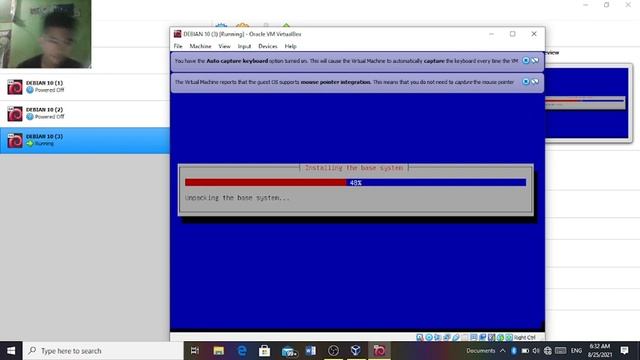Launch Microsoft Edge from the taskbar

(242, 351)
